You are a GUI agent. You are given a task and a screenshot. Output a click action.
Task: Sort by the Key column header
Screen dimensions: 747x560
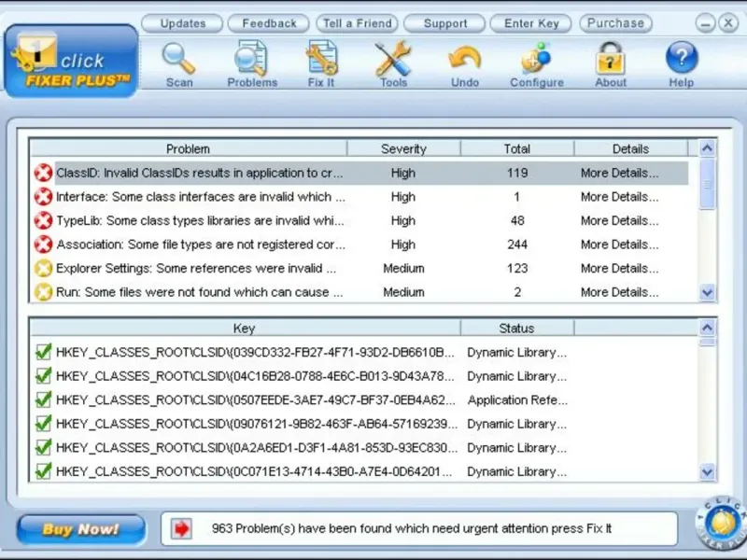click(245, 329)
